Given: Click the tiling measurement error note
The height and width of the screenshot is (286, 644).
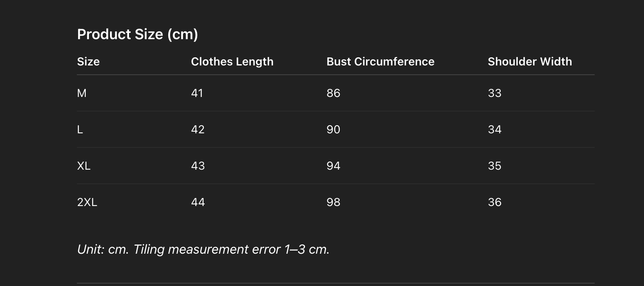Looking at the screenshot, I should 203,249.
